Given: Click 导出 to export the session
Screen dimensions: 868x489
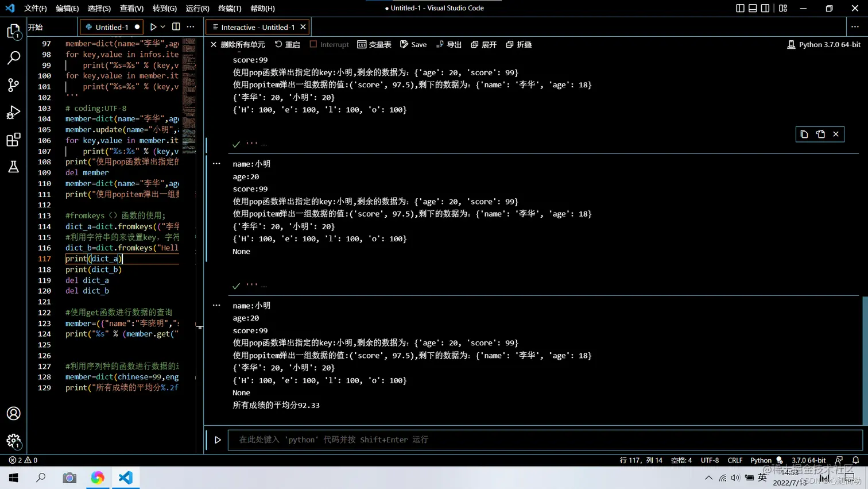Looking at the screenshot, I should (449, 44).
